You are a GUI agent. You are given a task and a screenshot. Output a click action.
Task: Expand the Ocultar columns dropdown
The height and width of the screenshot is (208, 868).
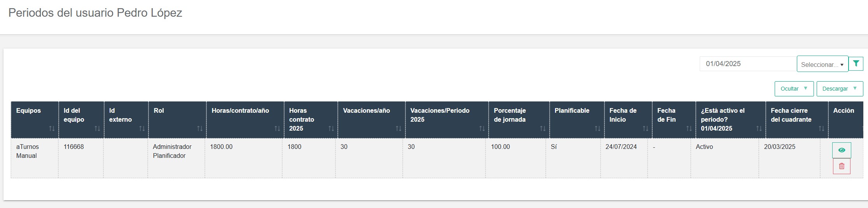click(x=794, y=89)
